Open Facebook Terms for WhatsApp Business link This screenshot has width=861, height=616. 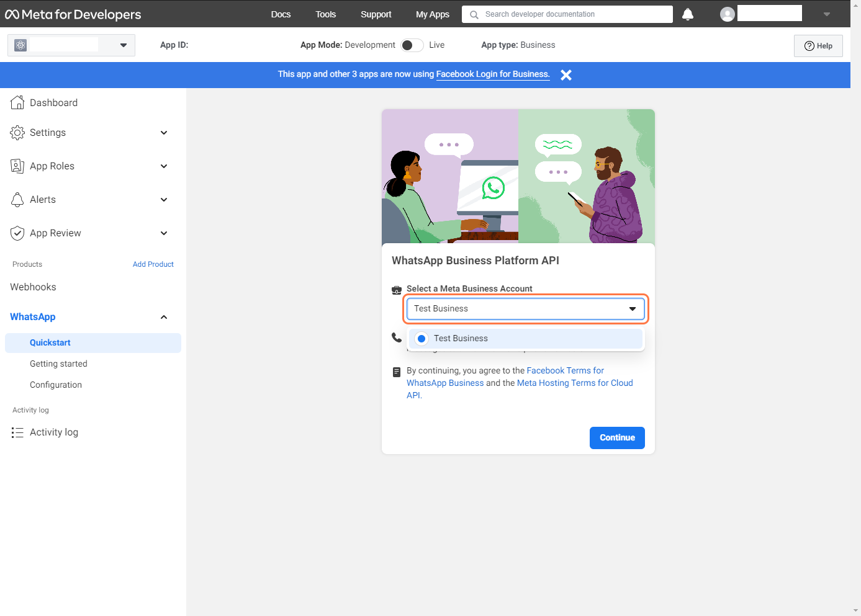(505, 377)
